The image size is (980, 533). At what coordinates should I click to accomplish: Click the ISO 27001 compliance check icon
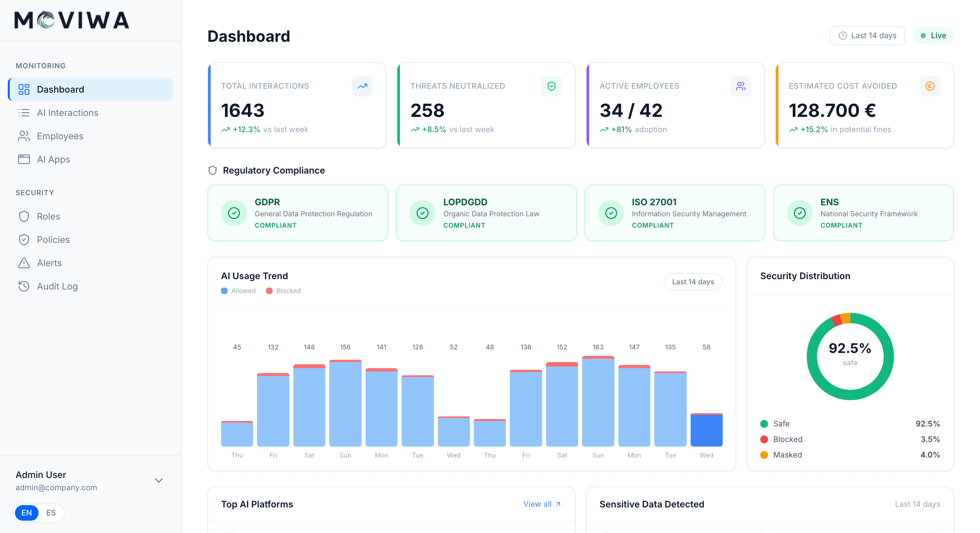point(611,213)
